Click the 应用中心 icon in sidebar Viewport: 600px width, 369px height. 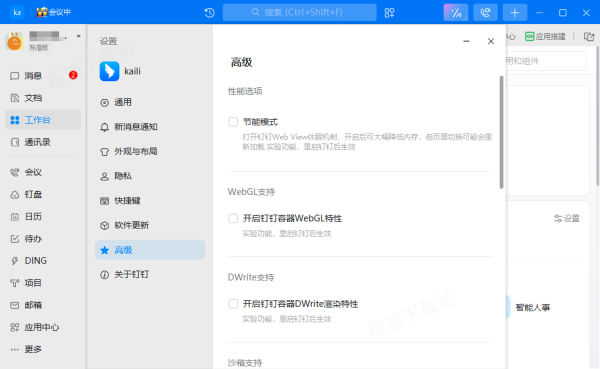(x=15, y=327)
